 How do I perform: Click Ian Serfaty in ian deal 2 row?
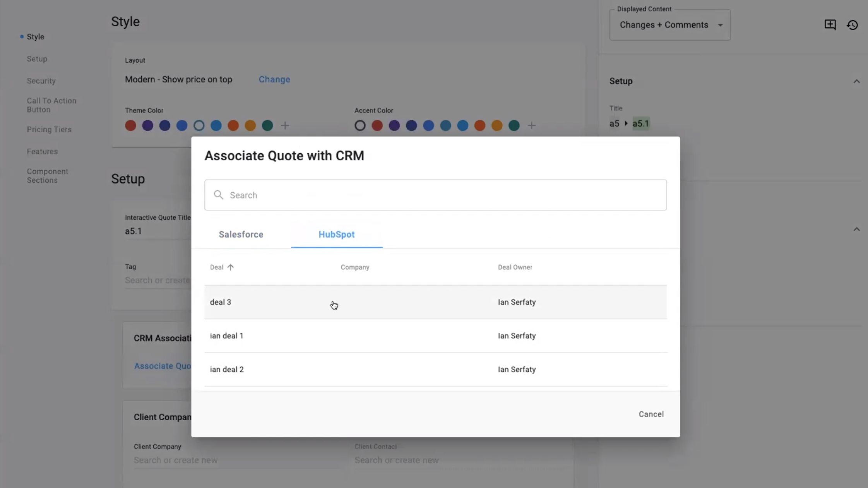(517, 370)
